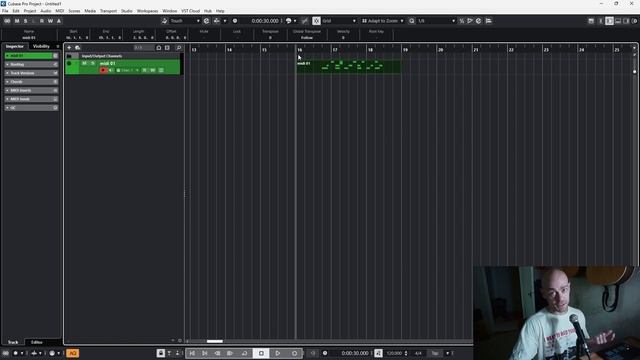The image size is (640, 360).
Task: Click the Add Track plus icon
Action: [x=69, y=48]
